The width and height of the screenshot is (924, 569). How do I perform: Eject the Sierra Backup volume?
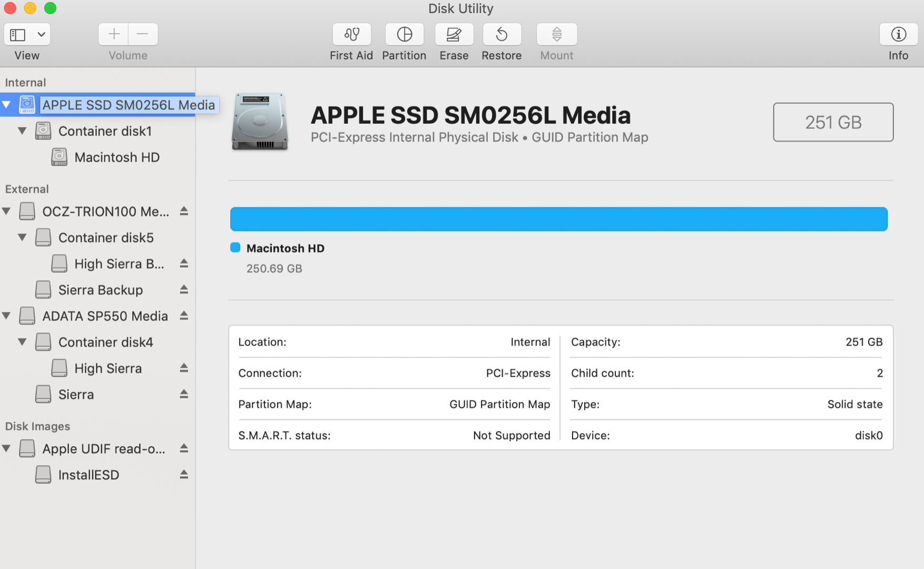click(x=184, y=290)
